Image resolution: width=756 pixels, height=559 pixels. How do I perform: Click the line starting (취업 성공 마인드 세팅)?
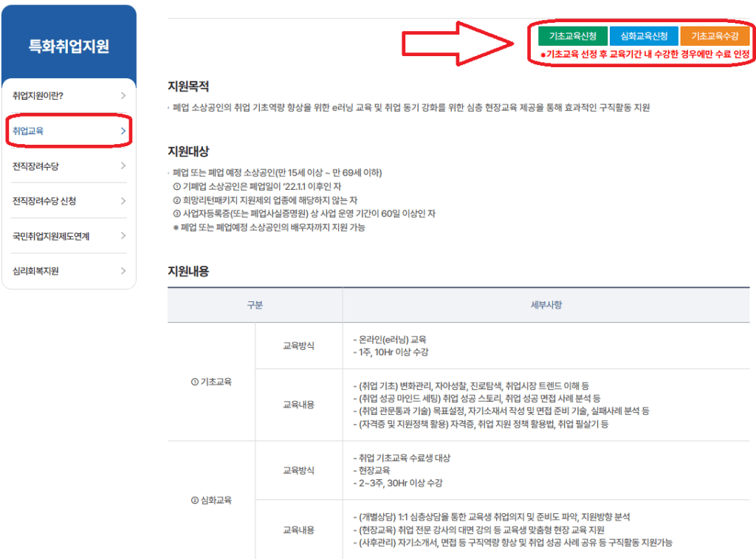point(477,399)
